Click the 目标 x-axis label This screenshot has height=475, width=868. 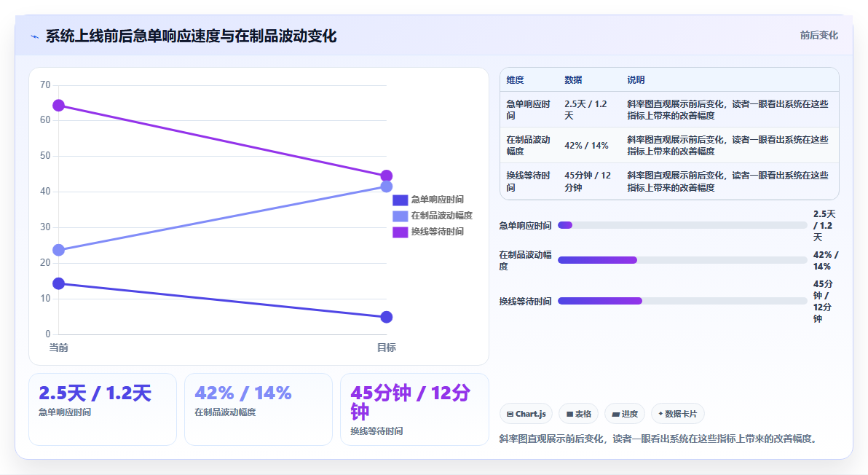tap(387, 348)
